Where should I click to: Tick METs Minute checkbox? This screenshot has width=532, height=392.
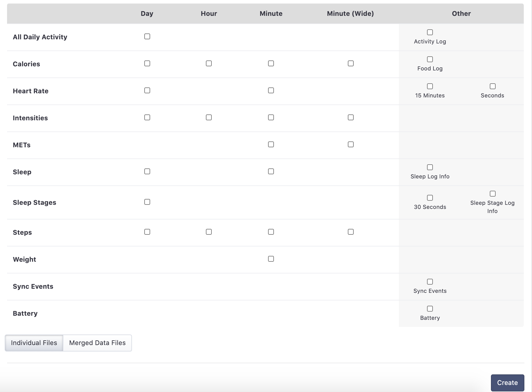(271, 144)
